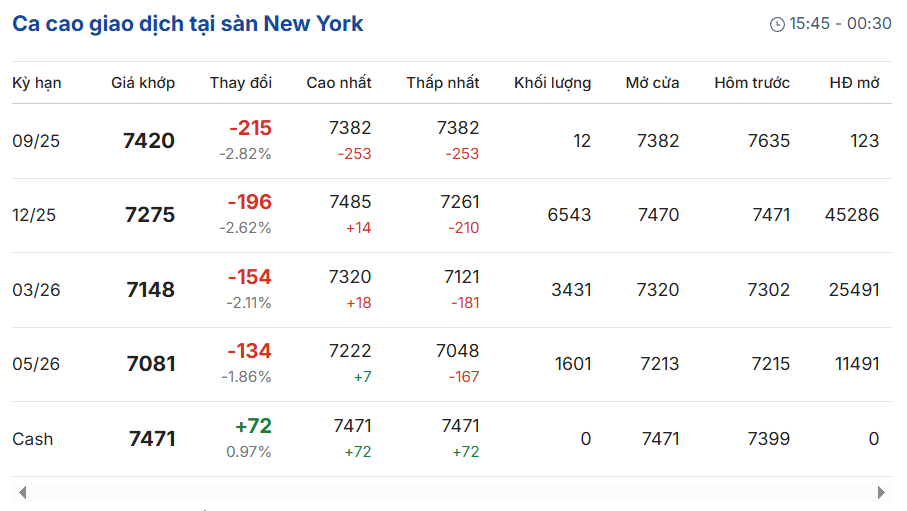Screen dimensions: 907x511
Task: Click the 03/26 matched price 7148
Action: coord(150,289)
